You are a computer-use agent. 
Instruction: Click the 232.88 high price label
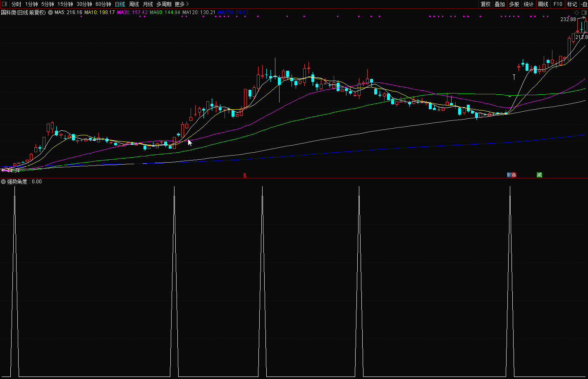(568, 19)
